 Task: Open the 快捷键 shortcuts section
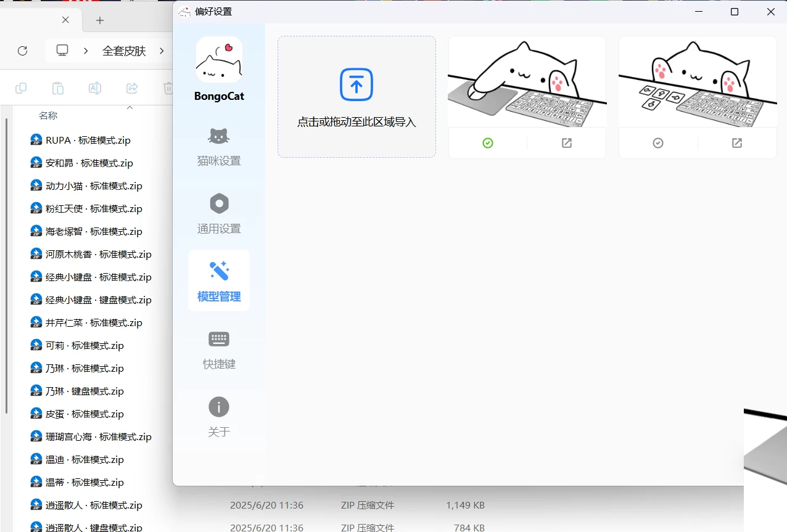point(219,351)
